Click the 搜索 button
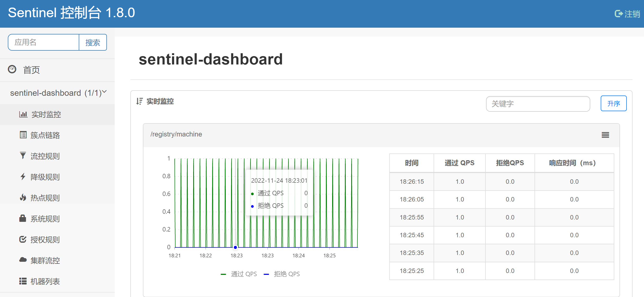This screenshot has width=644, height=297. point(93,42)
